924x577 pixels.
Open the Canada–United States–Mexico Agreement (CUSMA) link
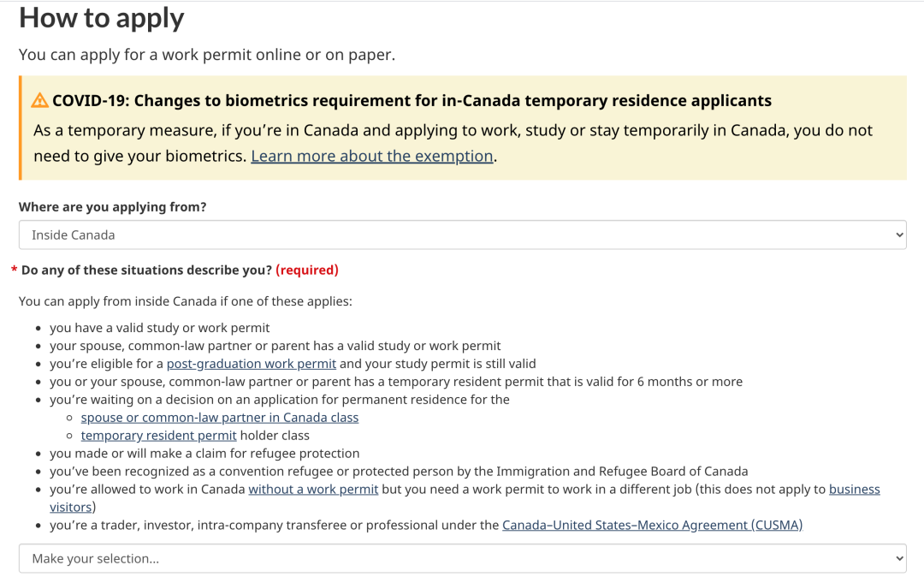coord(652,525)
